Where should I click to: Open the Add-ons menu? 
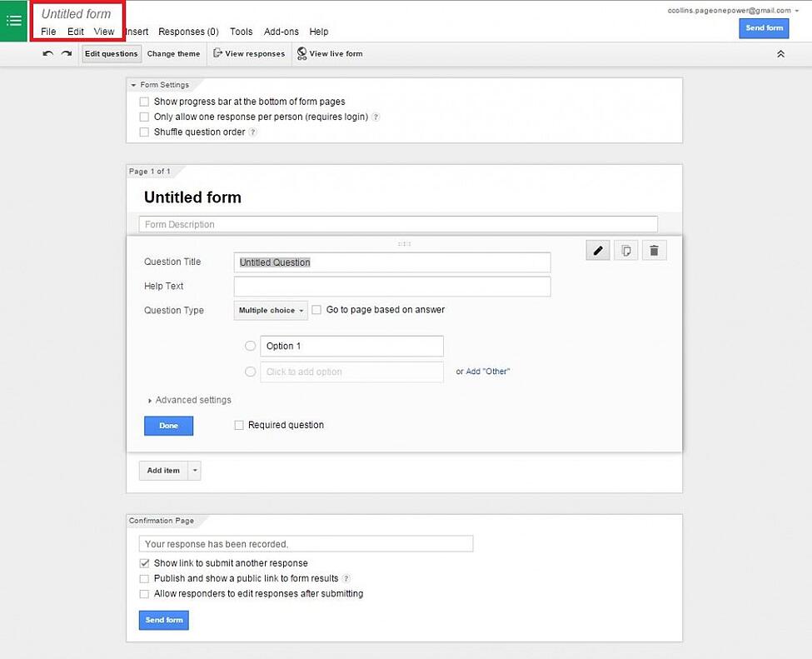(281, 32)
